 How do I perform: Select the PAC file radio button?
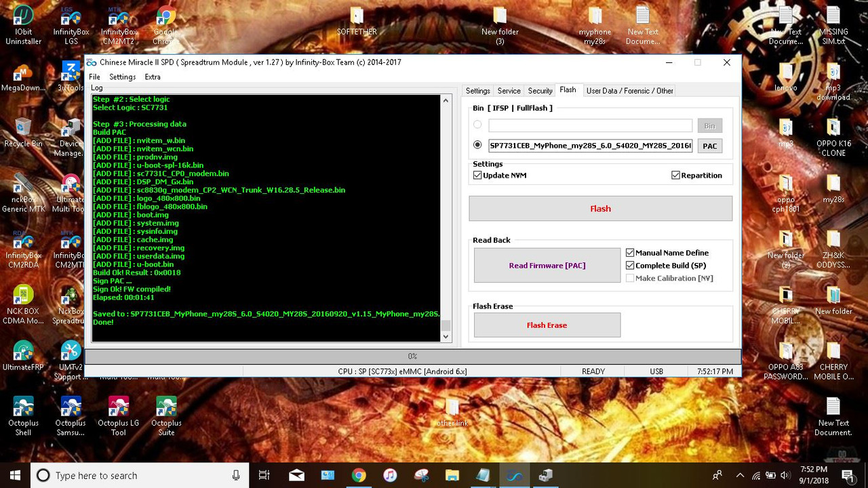tap(477, 145)
